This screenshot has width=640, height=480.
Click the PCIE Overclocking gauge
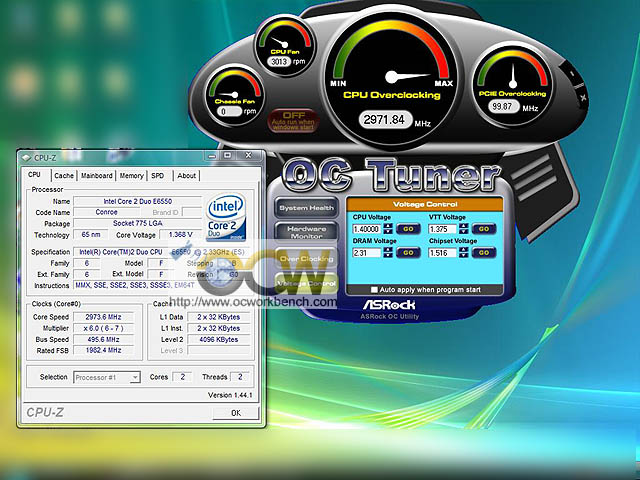[x=512, y=84]
